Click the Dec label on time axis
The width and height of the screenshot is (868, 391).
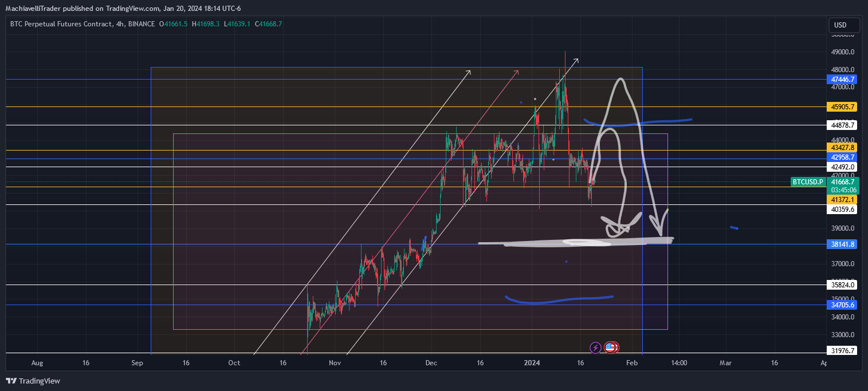(x=432, y=363)
